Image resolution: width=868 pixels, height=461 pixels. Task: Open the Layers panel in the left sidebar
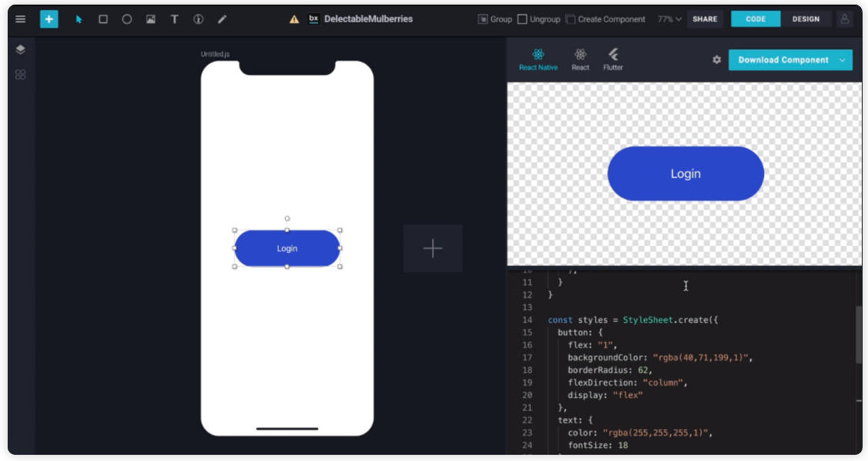click(21, 49)
